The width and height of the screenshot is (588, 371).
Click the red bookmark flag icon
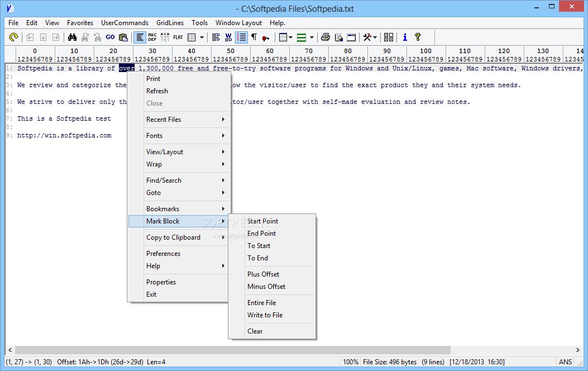[x=266, y=37]
